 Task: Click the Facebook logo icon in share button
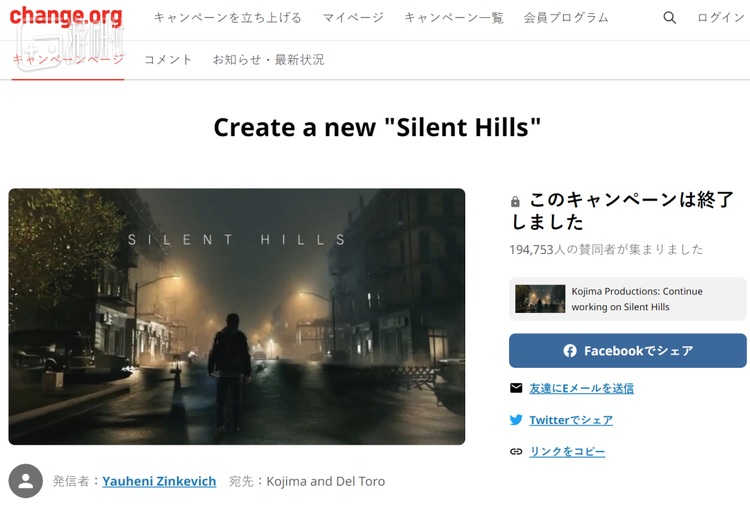point(570,351)
